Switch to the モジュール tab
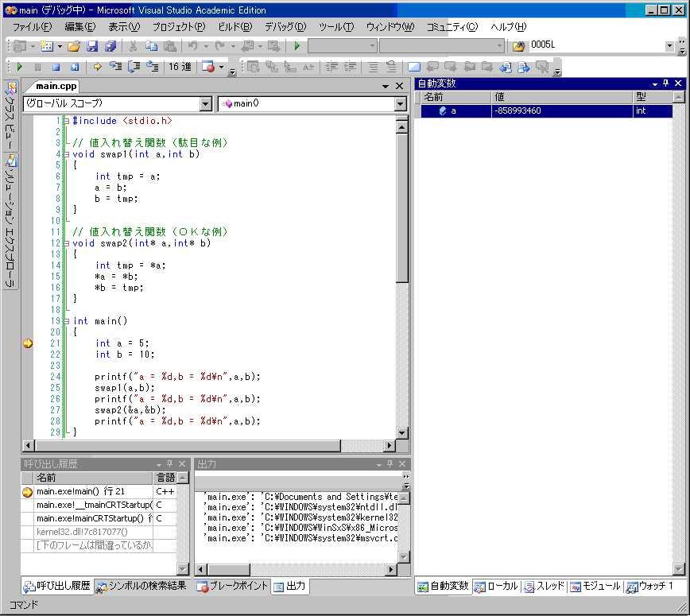690x616 pixels. pos(595,587)
